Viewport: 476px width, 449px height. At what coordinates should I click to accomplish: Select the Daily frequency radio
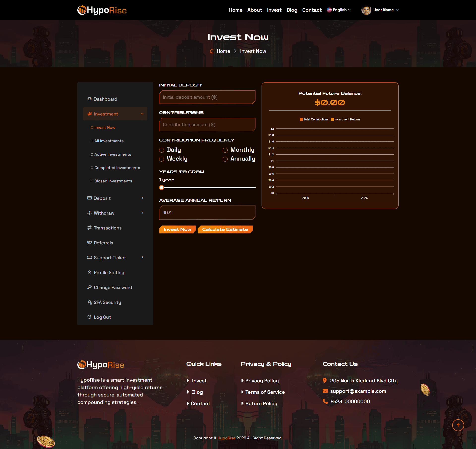(162, 150)
